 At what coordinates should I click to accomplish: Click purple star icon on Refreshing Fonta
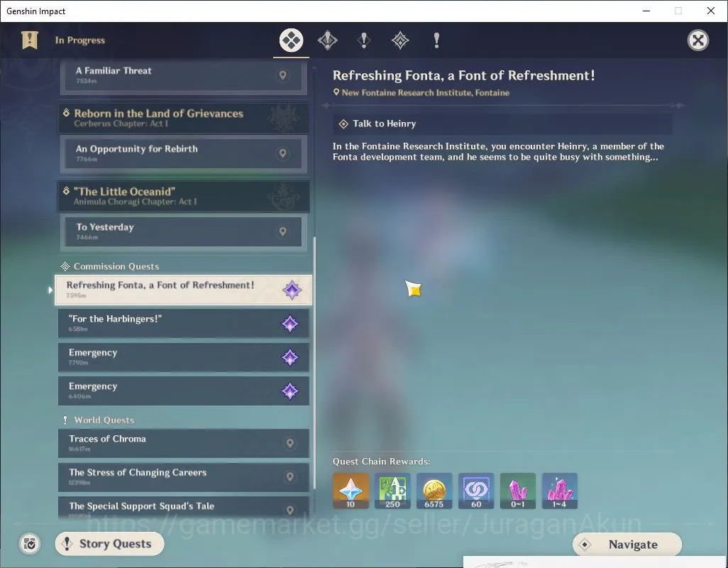point(292,290)
